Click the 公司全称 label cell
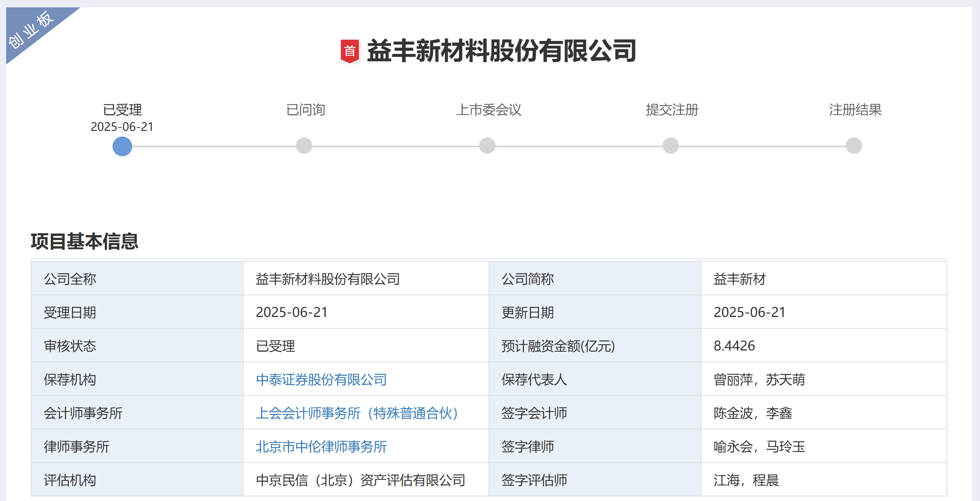 (137, 279)
